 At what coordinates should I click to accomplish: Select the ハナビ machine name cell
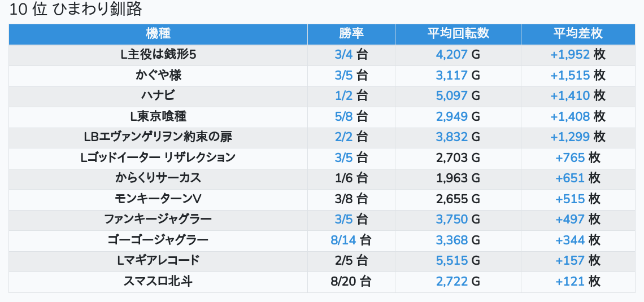158,96
